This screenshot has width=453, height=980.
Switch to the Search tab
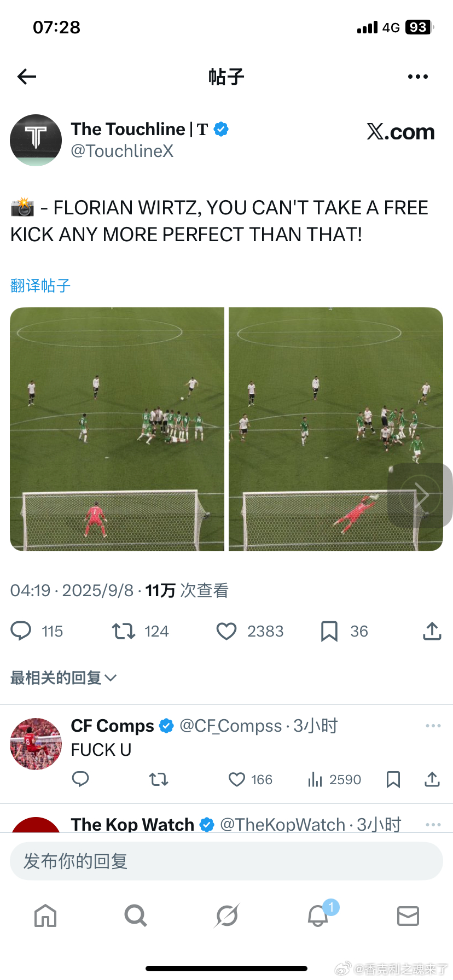pos(136,915)
